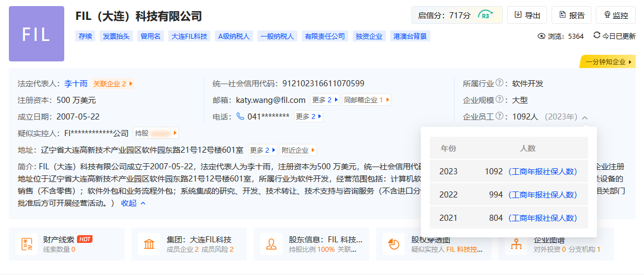Select the 一般纳税人 tag

[x=277, y=36]
